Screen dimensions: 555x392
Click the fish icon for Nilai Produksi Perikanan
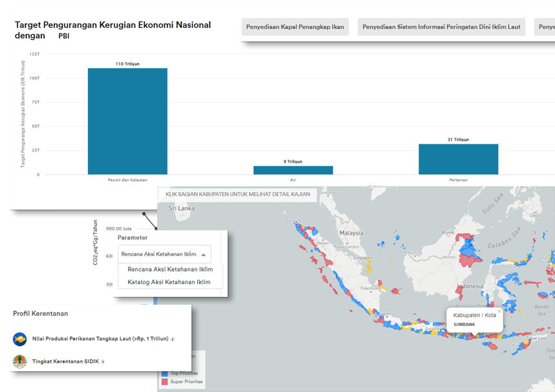click(20, 338)
